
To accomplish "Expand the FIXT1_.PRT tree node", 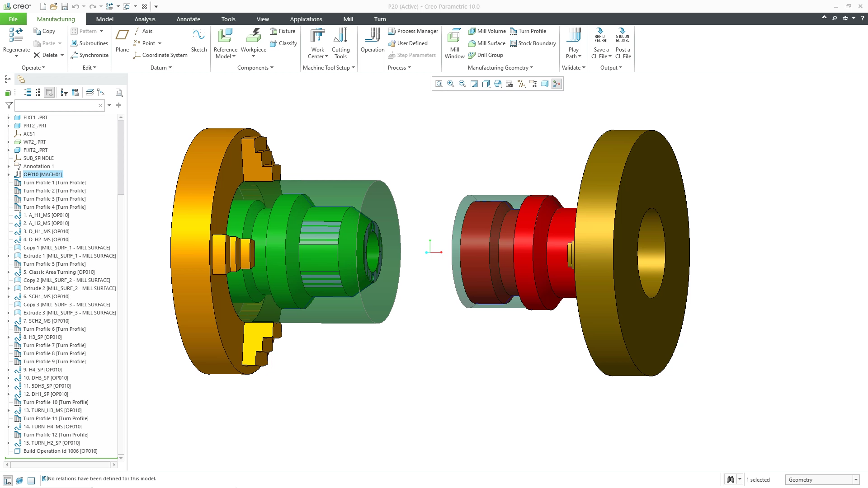I will click(8, 117).
